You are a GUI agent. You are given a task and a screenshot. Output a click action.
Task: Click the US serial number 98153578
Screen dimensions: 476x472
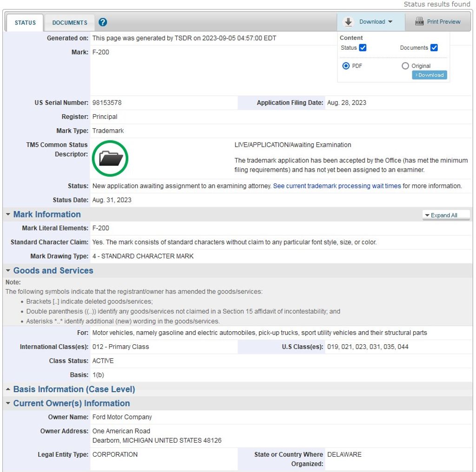click(107, 103)
